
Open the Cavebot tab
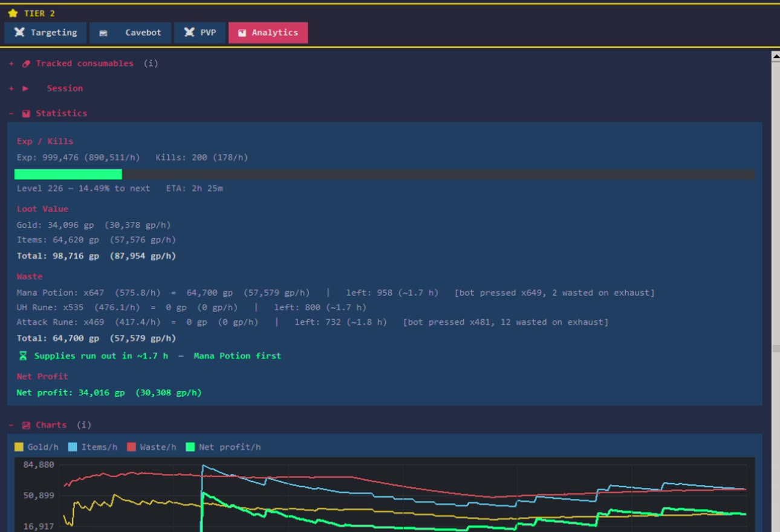point(130,33)
